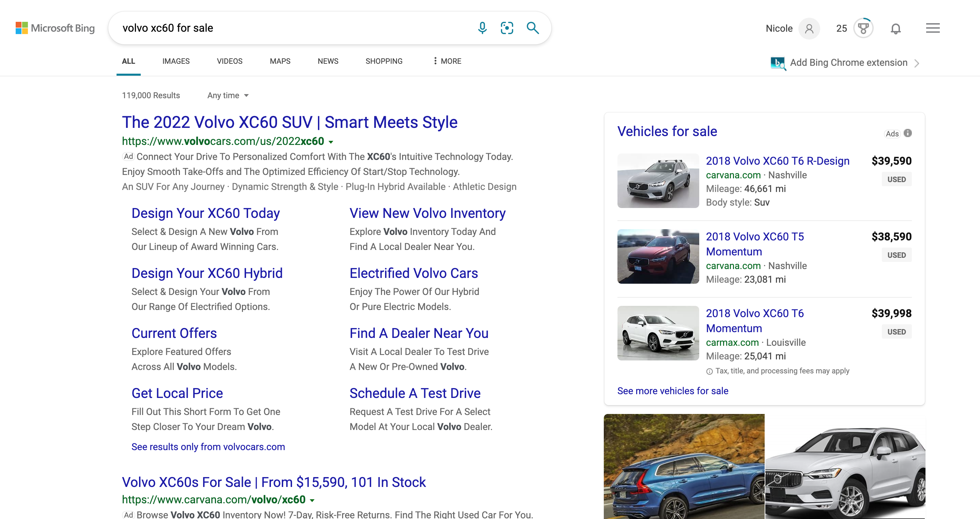
Task: Click the info icon beside the Ads label
Action: [908, 133]
